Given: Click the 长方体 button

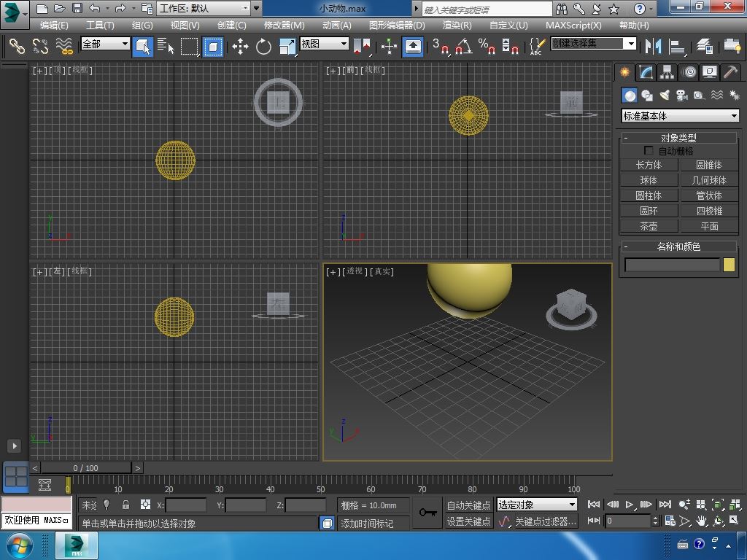Looking at the screenshot, I should [649, 165].
